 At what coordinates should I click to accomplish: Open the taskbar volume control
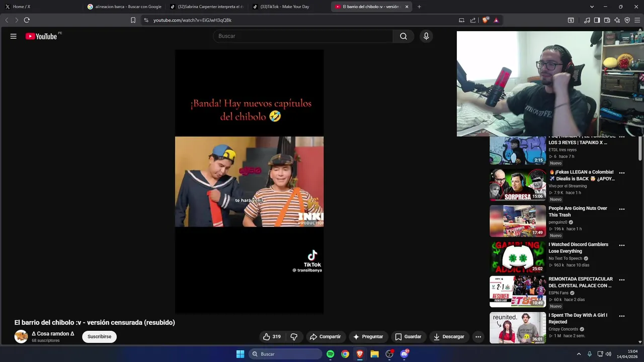(x=608, y=354)
